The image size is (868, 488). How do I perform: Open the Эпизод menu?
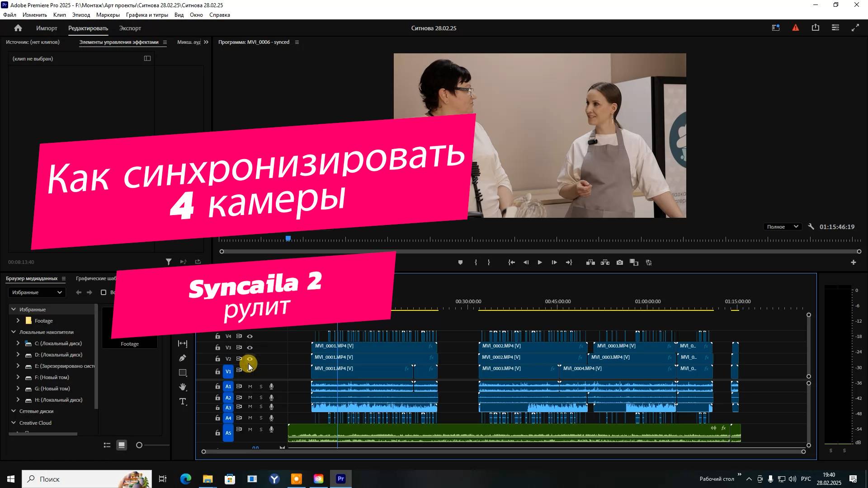[81, 15]
